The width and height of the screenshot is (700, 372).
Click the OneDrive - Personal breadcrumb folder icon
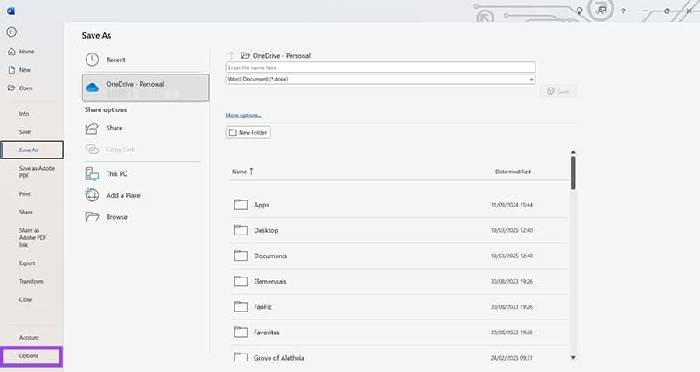click(245, 56)
